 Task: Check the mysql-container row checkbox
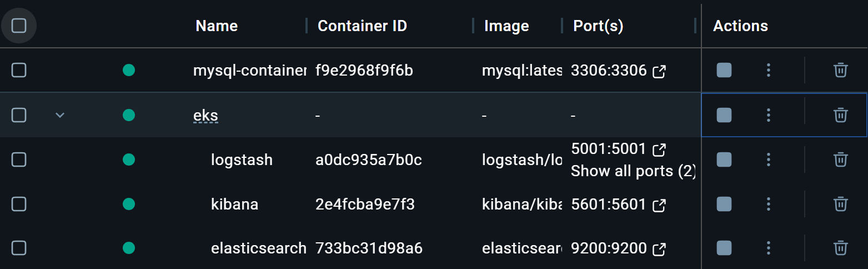pos(19,70)
